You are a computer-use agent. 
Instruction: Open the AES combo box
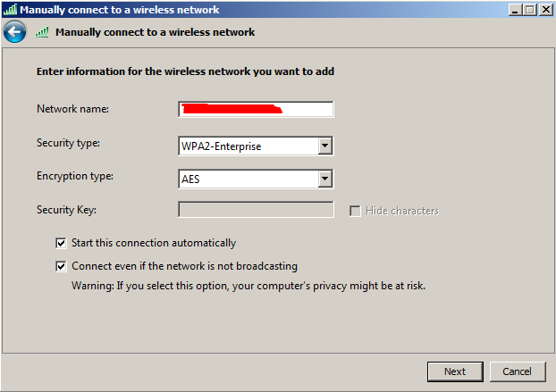click(x=256, y=179)
